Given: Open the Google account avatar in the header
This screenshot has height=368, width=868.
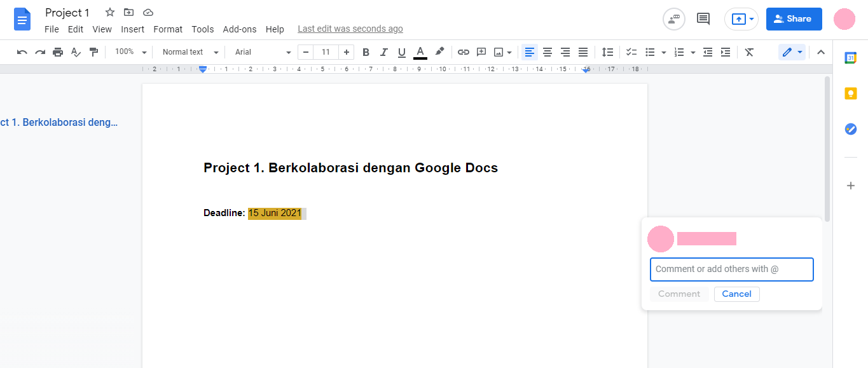Looking at the screenshot, I should click(x=845, y=19).
